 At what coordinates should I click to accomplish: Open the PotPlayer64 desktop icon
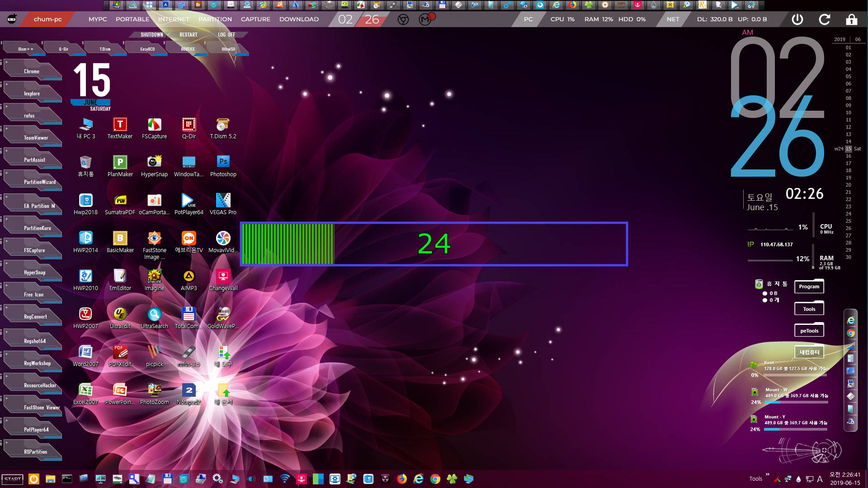[189, 204]
